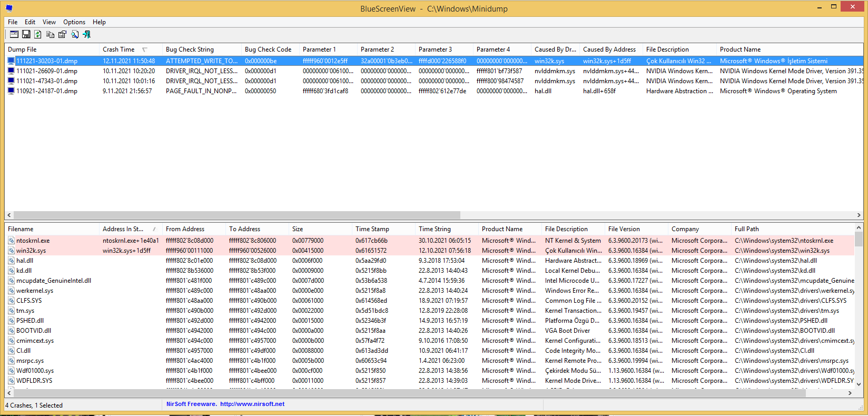
Task: Click the driver list horizontal scrollbar thumb
Action: pos(410,393)
